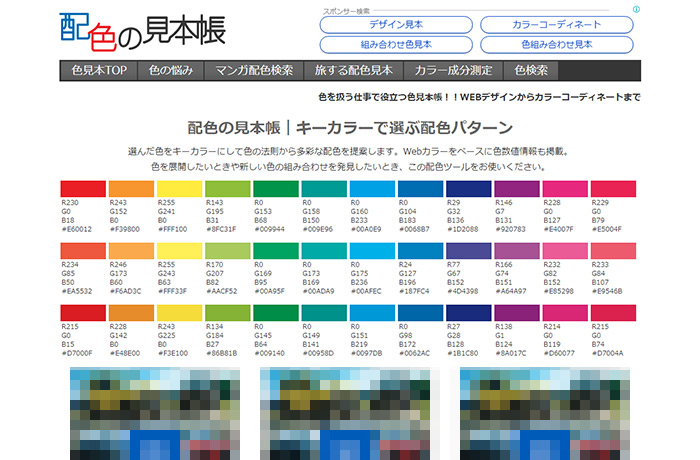Select the dark yellow #F3E100 swatch

179,313
